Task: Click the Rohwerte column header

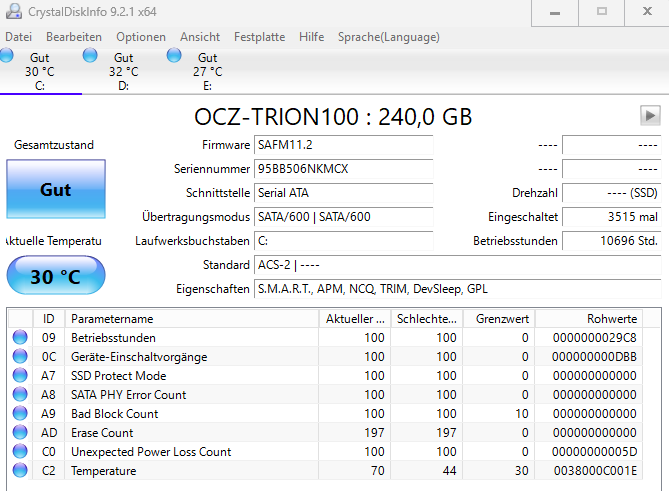Action: [x=589, y=319]
